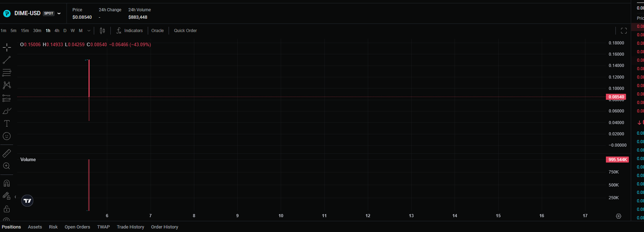Open the chart patterns tool
This screenshot has width=644, height=232.
coord(7,85)
